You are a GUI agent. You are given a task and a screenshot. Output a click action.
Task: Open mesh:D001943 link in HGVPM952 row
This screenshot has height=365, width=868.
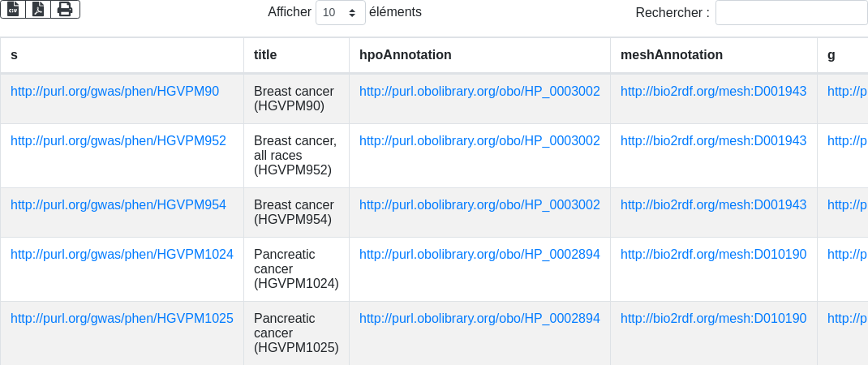(713, 140)
